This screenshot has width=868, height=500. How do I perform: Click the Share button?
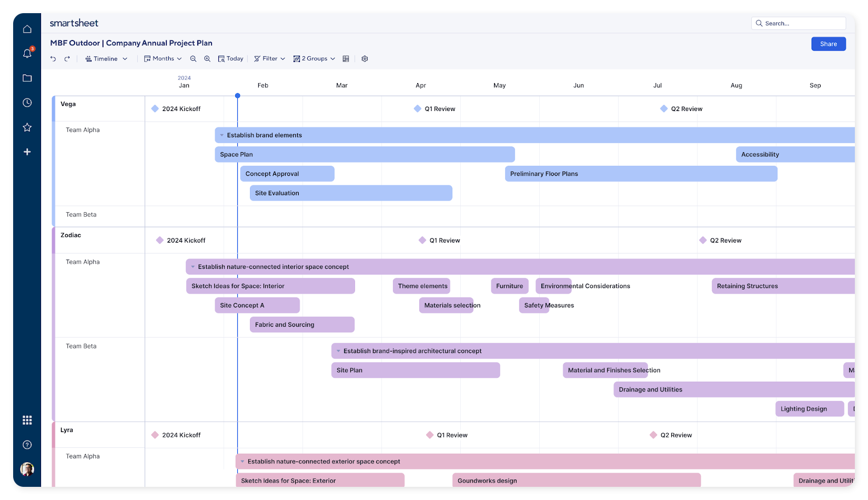pos(828,44)
